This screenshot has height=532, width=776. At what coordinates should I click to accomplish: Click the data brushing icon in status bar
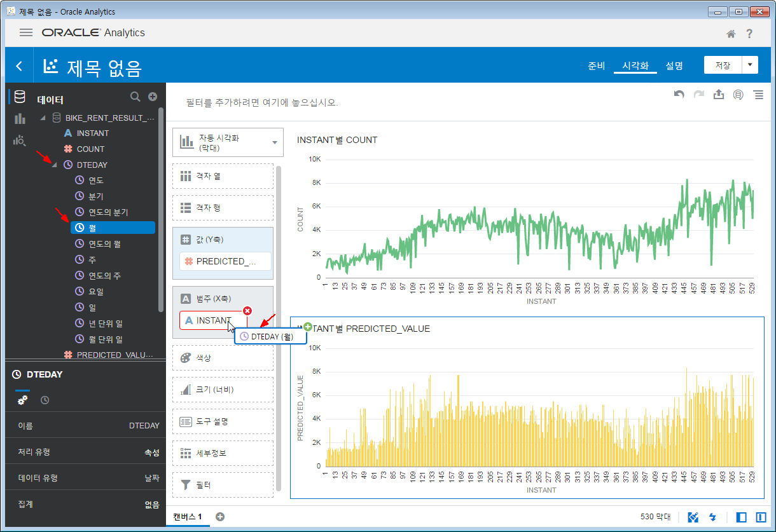[693, 517]
